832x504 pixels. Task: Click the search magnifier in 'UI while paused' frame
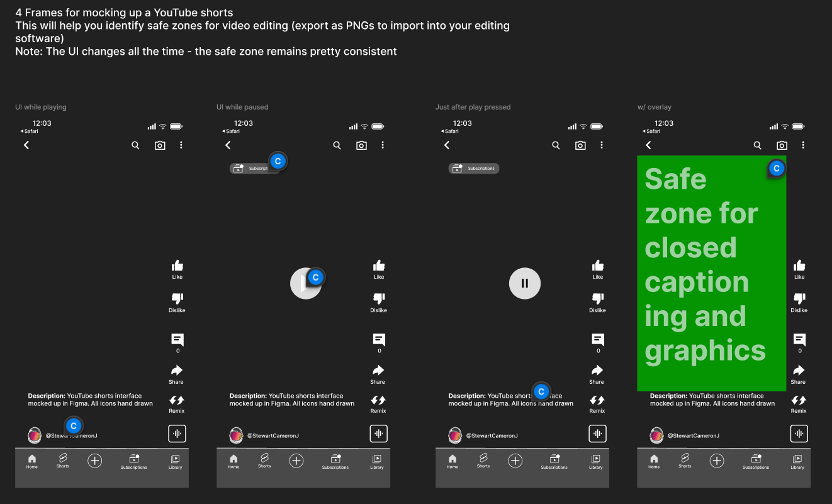click(337, 145)
